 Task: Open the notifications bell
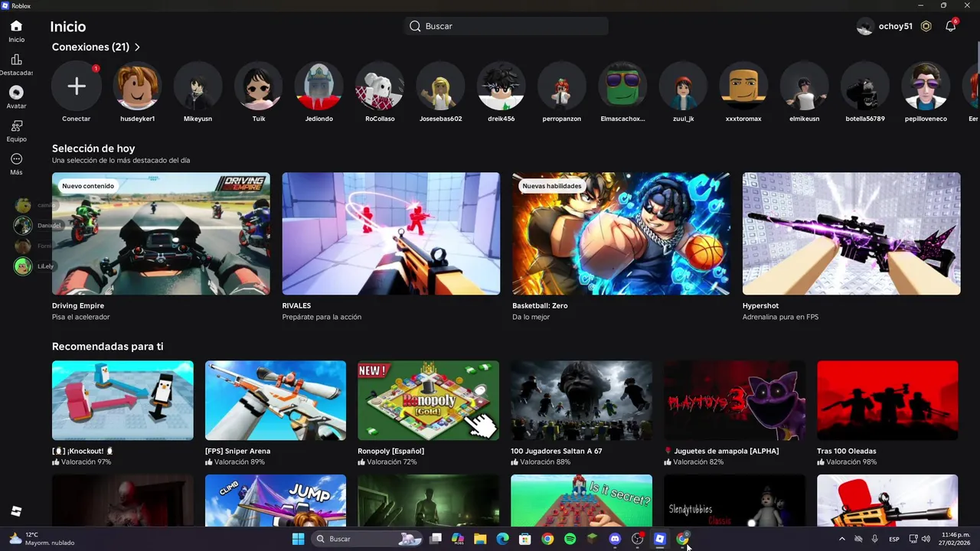950,26
